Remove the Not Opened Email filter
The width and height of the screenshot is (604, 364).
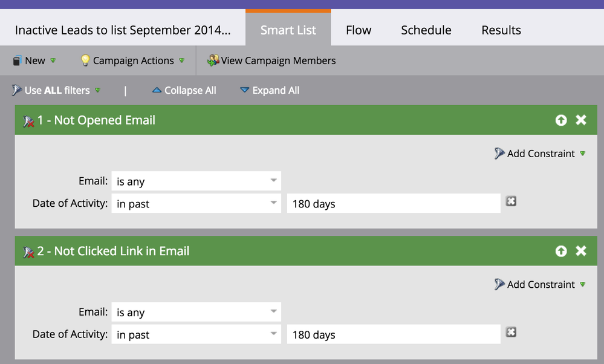click(581, 120)
